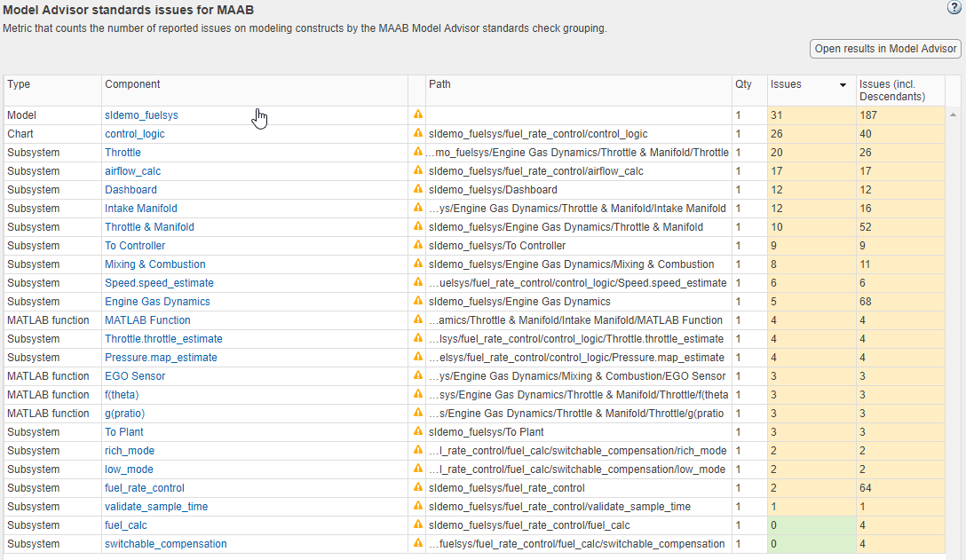Open the Throttle & Manifold link
The height and width of the screenshot is (560, 966).
click(149, 226)
